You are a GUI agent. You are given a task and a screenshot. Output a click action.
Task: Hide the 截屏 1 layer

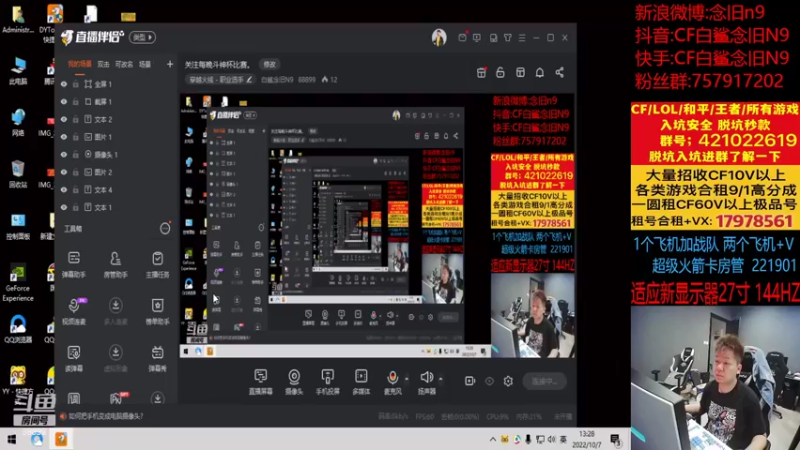64,102
